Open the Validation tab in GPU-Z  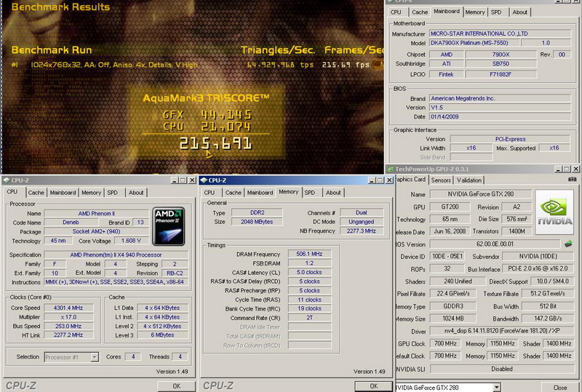point(469,180)
